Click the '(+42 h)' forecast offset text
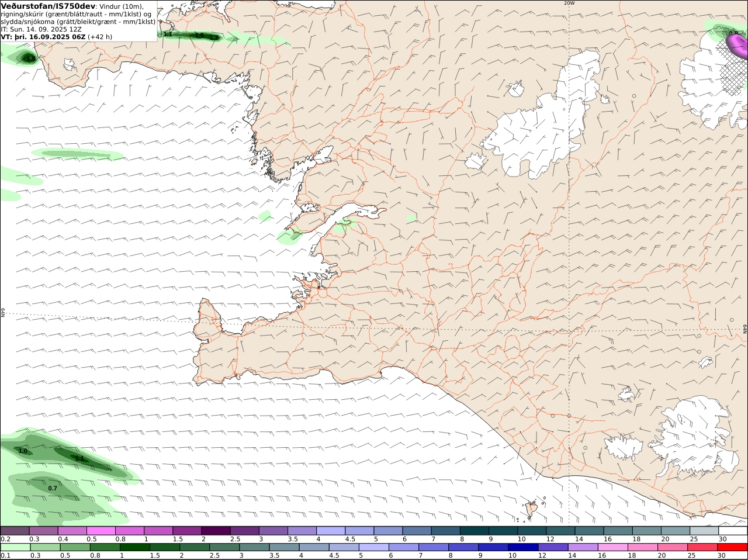748x560 pixels. click(x=100, y=37)
